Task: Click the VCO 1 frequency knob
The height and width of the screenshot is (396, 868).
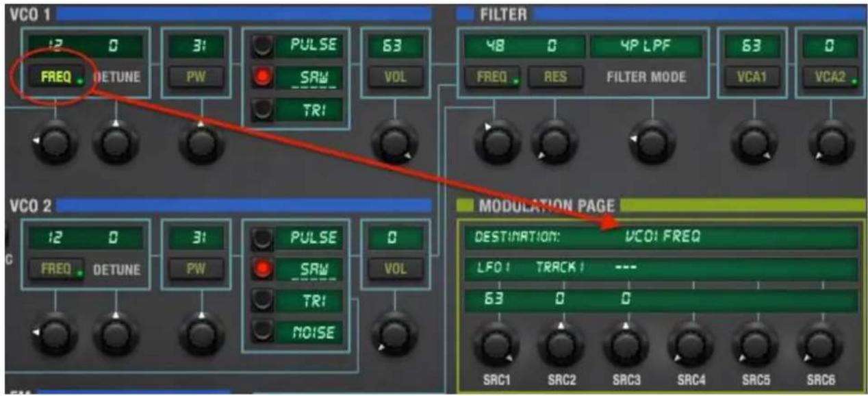Action: 56,143
